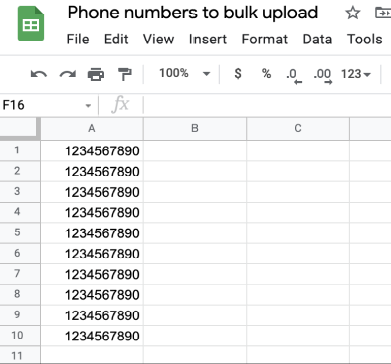Viewport: 391px width, 364px height.
Task: Apply percent format with % icon
Action: click(266, 73)
